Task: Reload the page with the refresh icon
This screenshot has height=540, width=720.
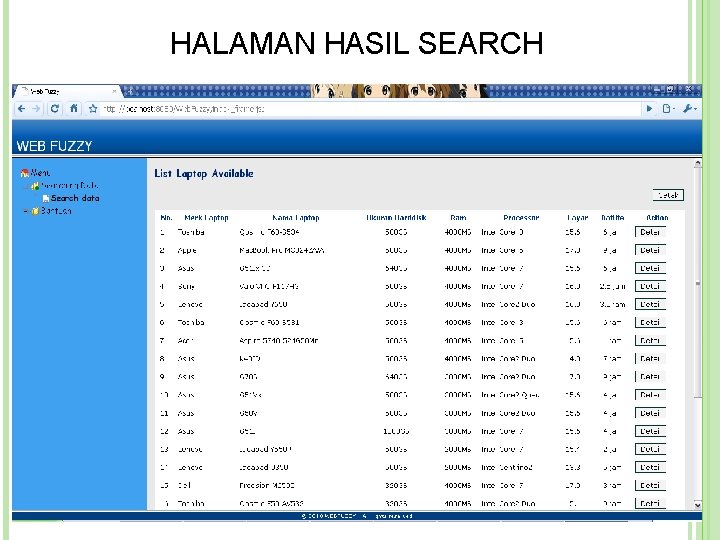Action: pyautogui.click(x=55, y=109)
